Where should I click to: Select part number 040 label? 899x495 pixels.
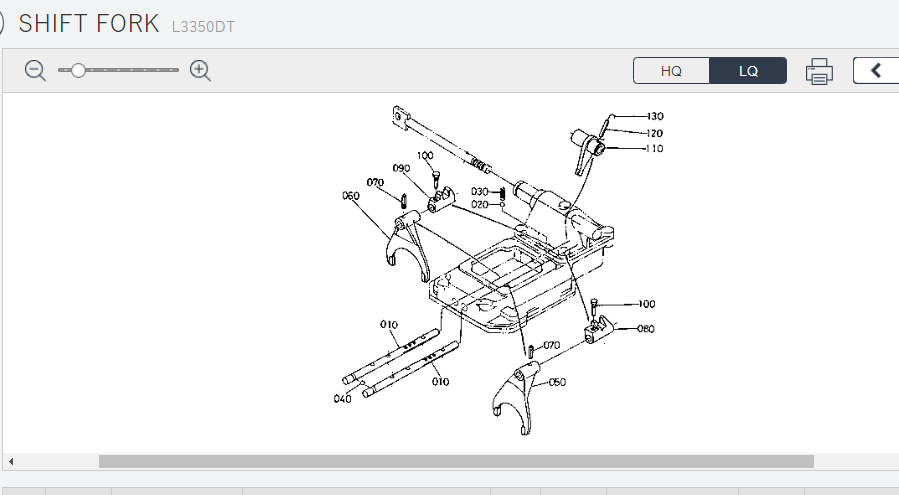tap(342, 398)
